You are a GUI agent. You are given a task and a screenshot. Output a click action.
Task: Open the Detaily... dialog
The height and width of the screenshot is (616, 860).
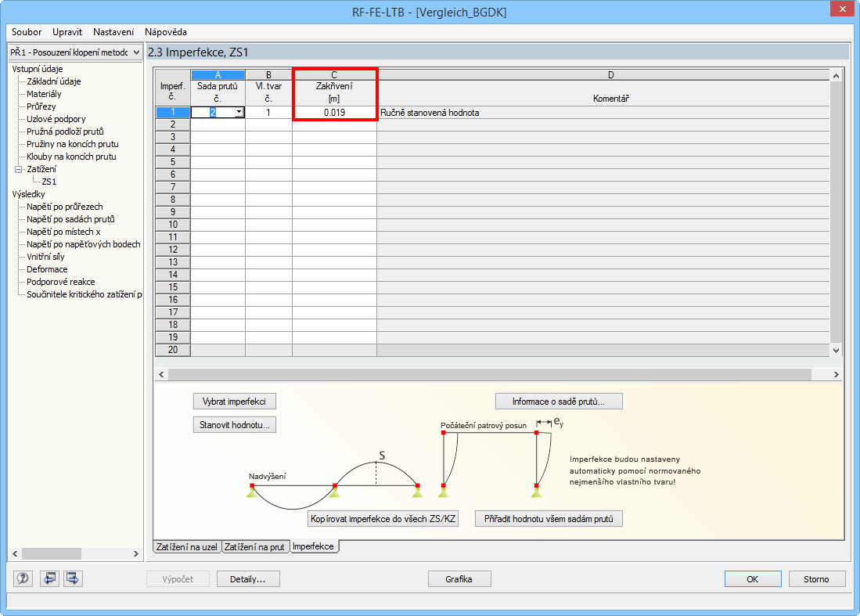coord(248,579)
